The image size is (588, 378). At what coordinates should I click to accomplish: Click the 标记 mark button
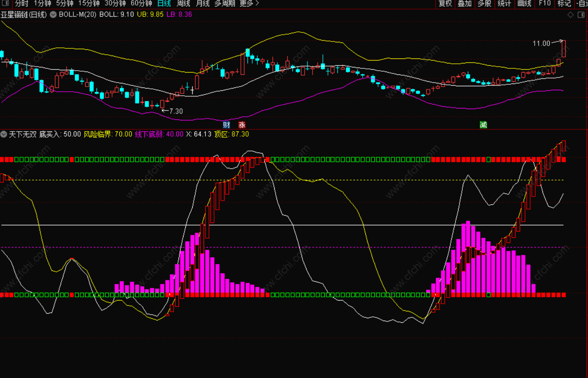coord(564,4)
